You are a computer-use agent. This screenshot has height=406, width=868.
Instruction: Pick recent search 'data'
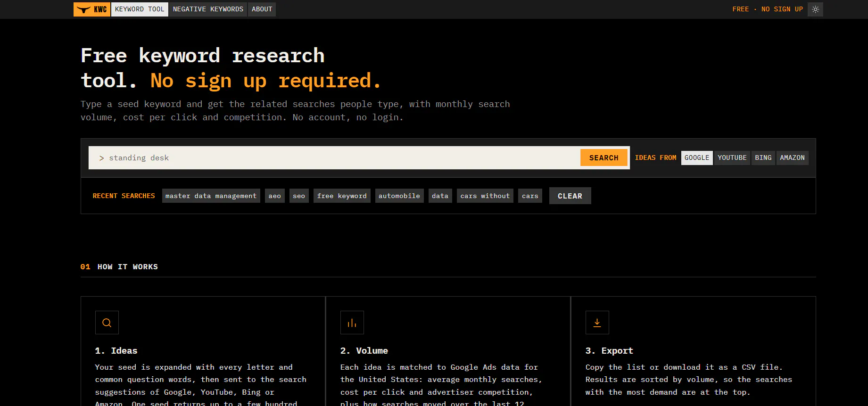point(440,196)
